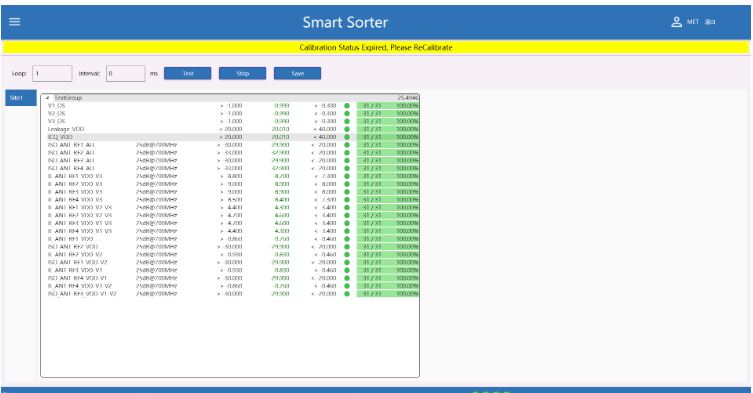Click the user account icon
The width and height of the screenshot is (753, 393).
[676, 22]
